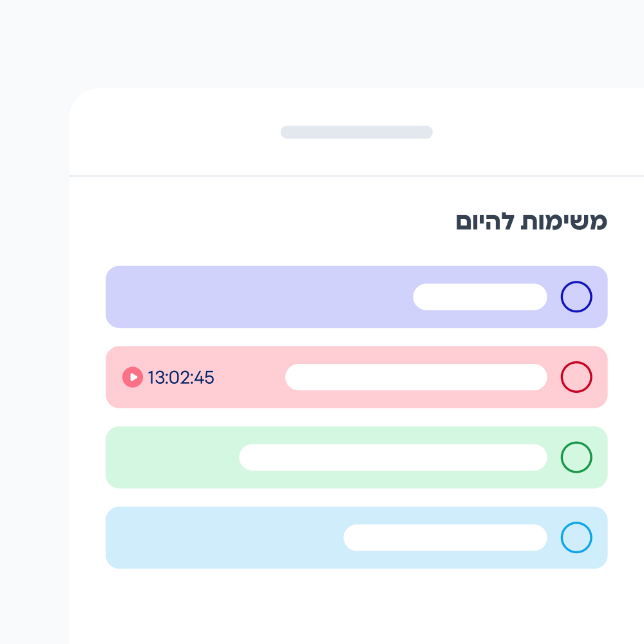Click the red task's title placeholder

click(x=416, y=377)
